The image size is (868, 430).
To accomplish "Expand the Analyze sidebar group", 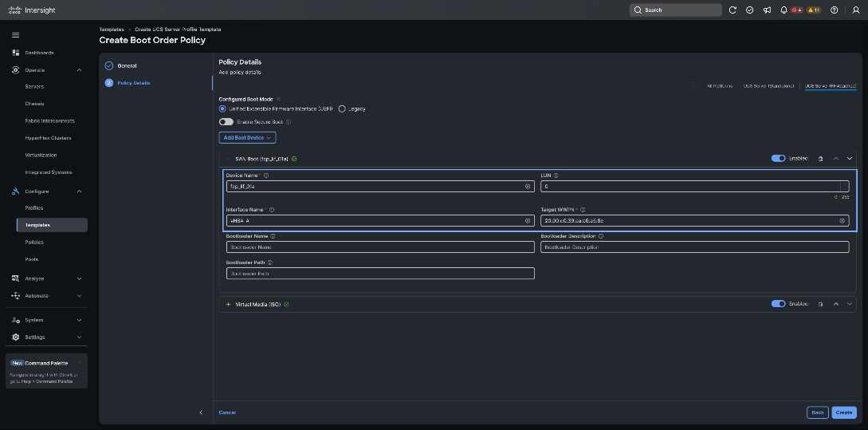I will pyautogui.click(x=79, y=278).
